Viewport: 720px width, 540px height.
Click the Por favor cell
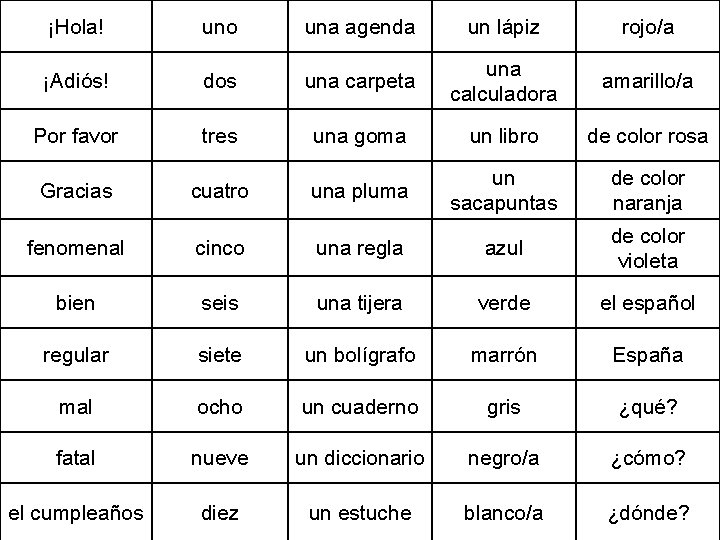76,135
